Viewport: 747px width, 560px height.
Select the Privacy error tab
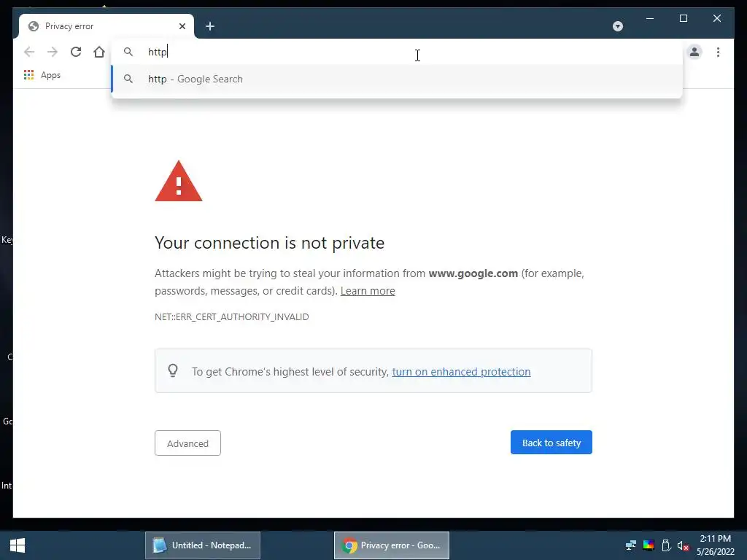click(107, 26)
